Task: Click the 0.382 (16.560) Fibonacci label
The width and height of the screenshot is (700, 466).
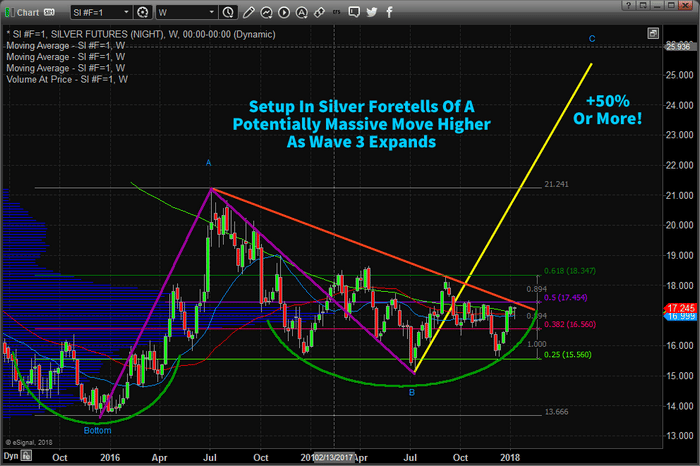Action: tap(570, 325)
